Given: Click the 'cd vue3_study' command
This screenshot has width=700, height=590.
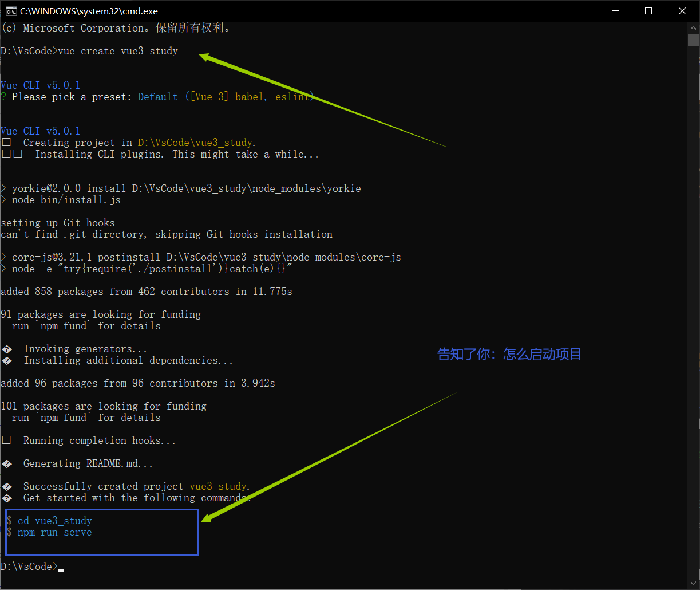Looking at the screenshot, I should [54, 521].
